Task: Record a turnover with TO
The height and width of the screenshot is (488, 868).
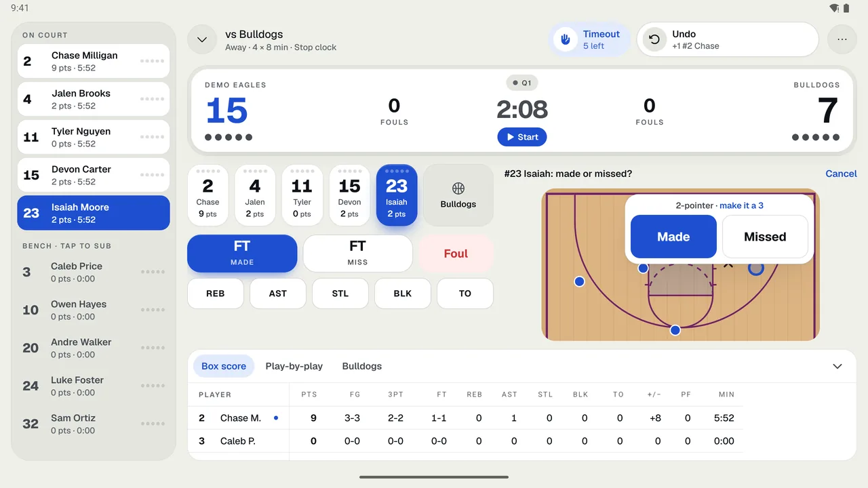Action: coord(465,293)
